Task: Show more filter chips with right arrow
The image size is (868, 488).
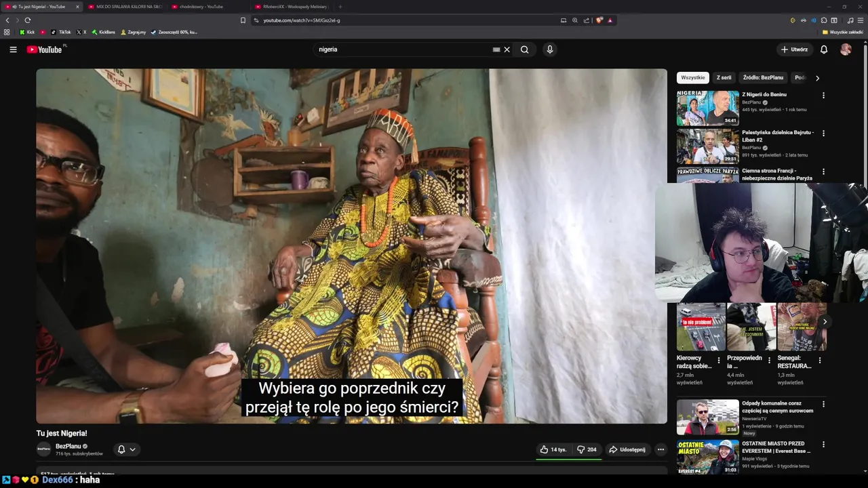Action: [x=817, y=78]
